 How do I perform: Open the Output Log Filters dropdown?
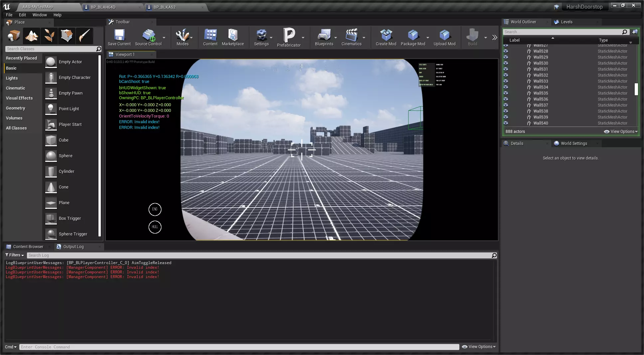click(x=15, y=255)
